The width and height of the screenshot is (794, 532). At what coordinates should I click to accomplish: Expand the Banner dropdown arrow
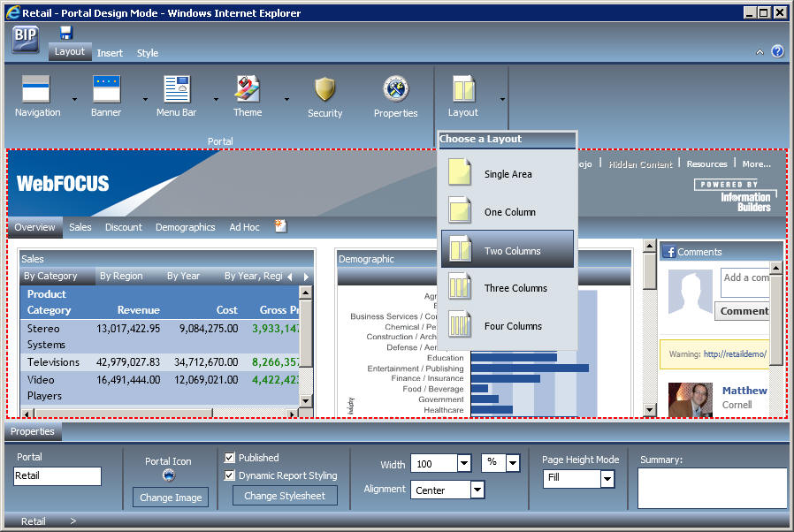pos(145,99)
